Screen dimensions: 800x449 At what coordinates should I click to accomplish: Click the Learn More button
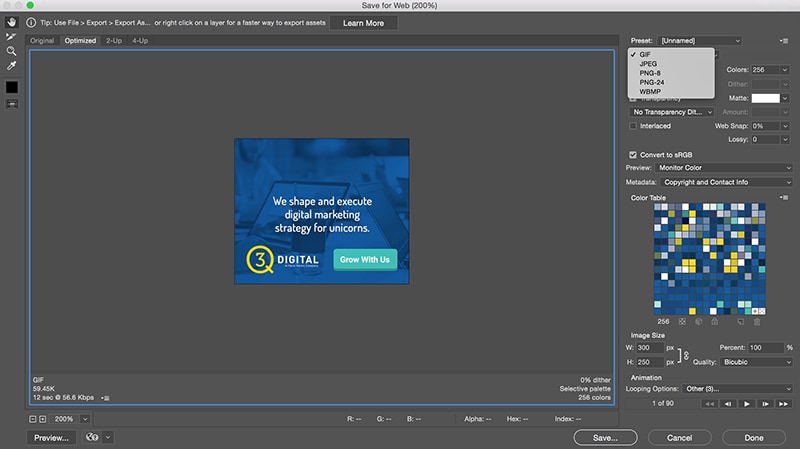363,23
